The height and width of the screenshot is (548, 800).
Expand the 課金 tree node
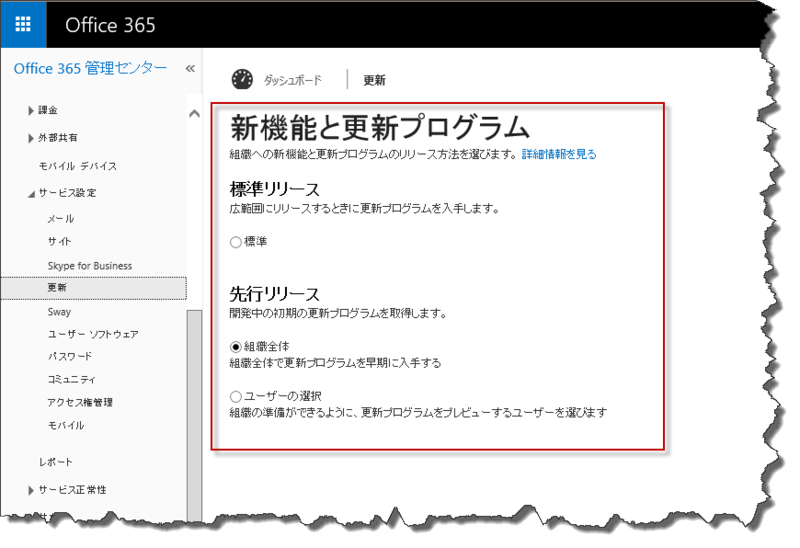pyautogui.click(x=31, y=111)
